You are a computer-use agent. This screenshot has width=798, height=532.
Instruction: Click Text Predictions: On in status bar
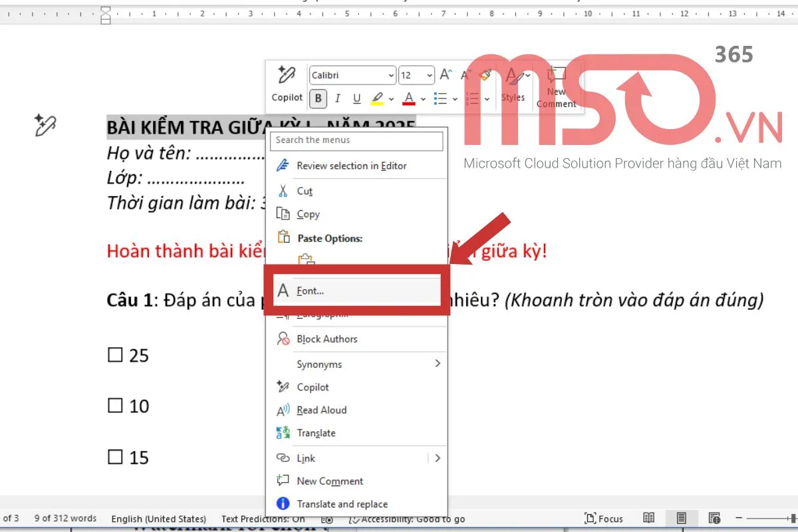tap(262, 519)
